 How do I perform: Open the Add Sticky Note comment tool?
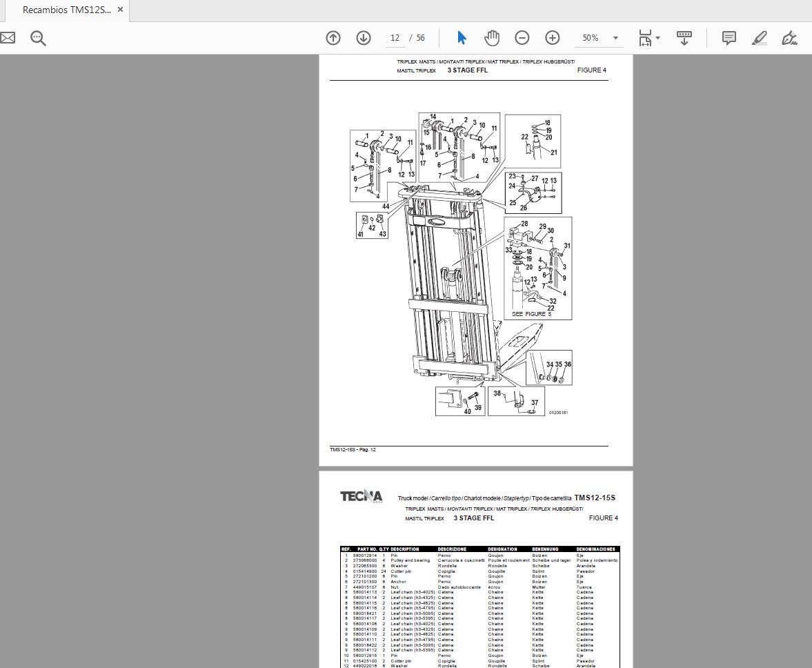(x=729, y=38)
